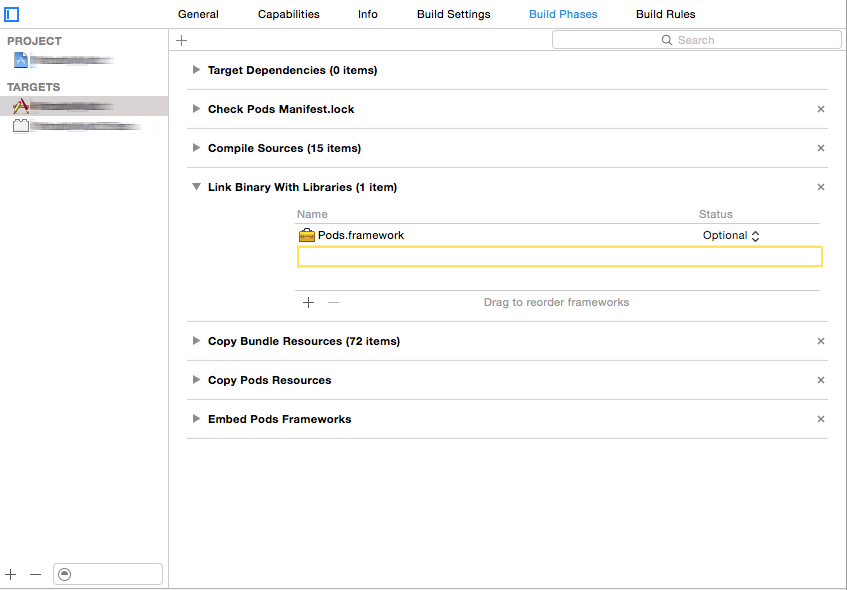Click the filter icon in targets field
Screen dimensions: 847x590
point(65,574)
